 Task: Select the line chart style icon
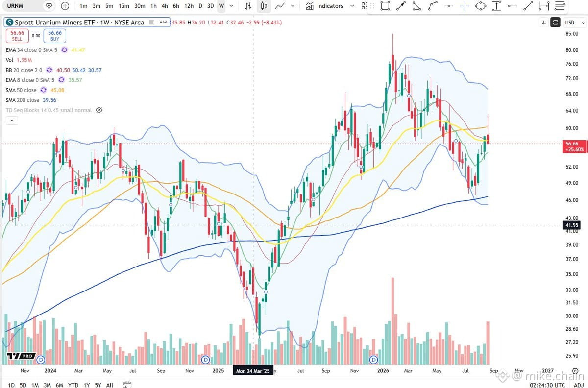280,6
